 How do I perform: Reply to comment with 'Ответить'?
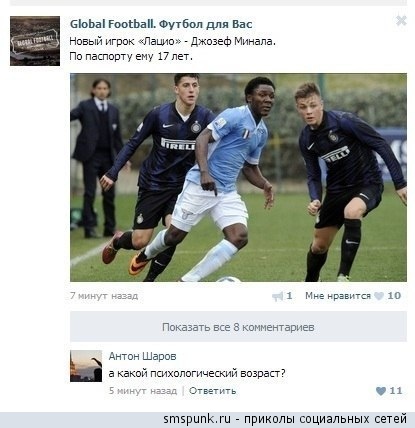pyautogui.click(x=212, y=391)
